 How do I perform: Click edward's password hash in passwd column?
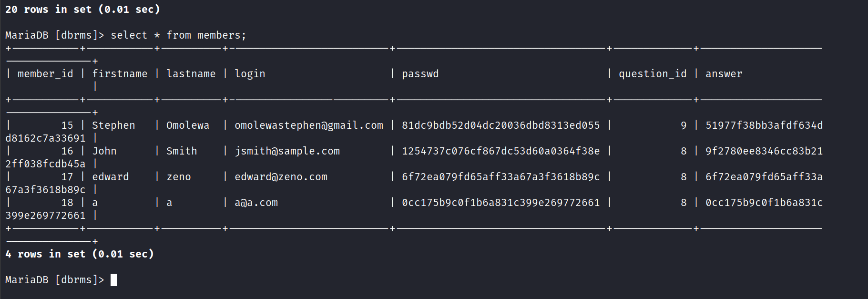pyautogui.click(x=500, y=177)
